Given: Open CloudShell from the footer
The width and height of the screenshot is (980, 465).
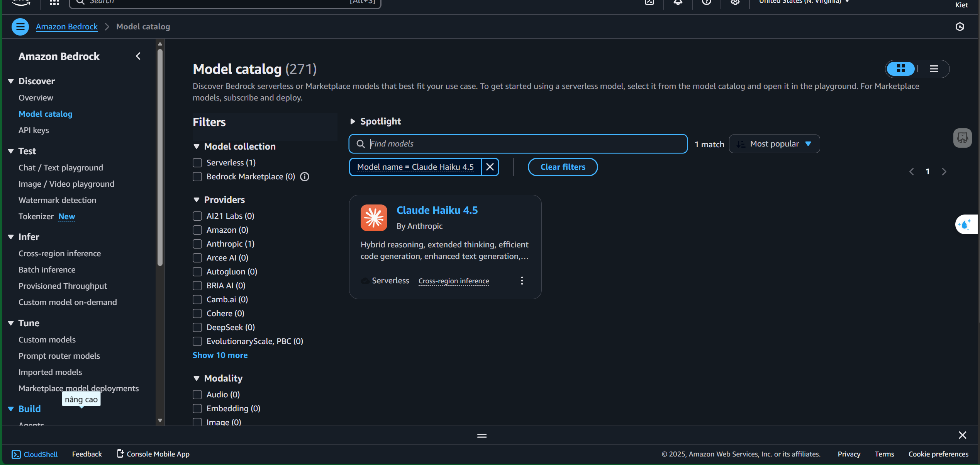Looking at the screenshot, I should pyautogui.click(x=35, y=454).
